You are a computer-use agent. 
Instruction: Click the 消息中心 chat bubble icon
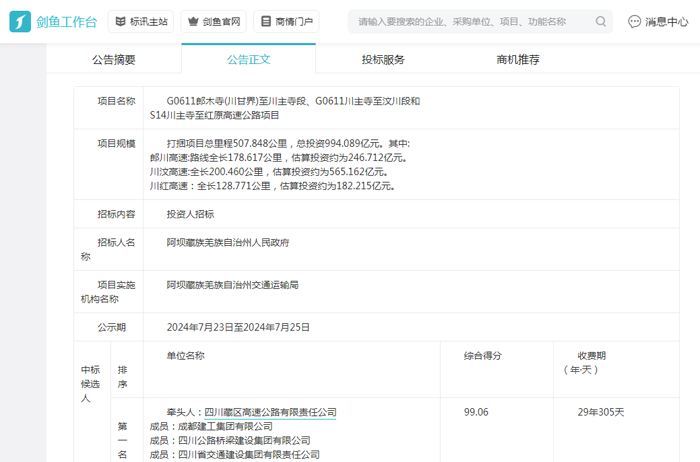(634, 21)
